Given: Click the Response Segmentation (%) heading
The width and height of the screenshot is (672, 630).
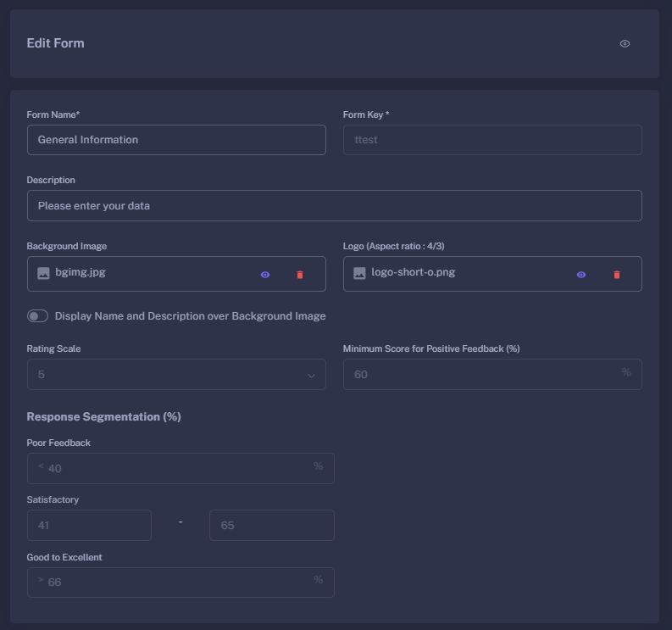Looking at the screenshot, I should pos(103,417).
